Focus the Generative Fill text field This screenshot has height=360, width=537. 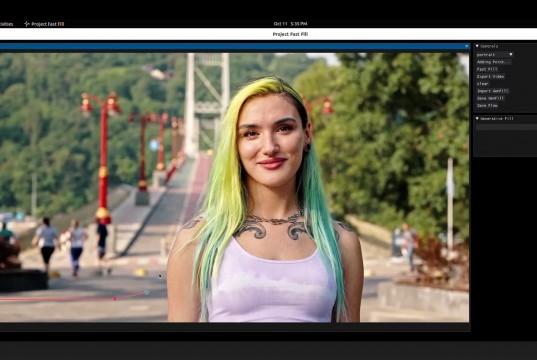pyautogui.click(x=506, y=127)
